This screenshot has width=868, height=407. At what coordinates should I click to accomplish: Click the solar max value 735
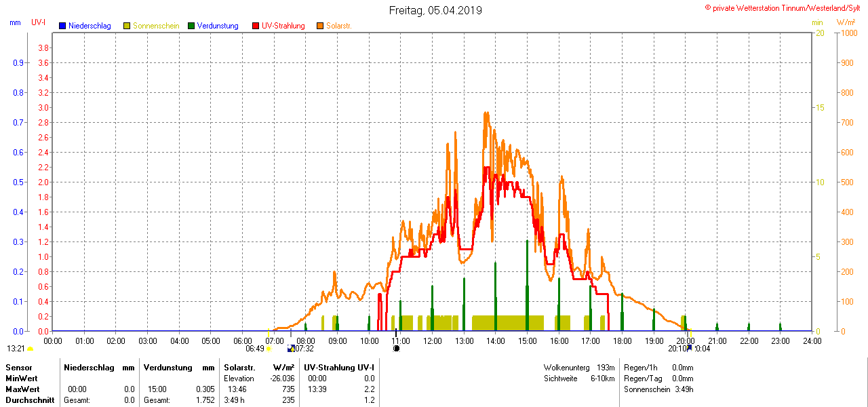pos(289,389)
